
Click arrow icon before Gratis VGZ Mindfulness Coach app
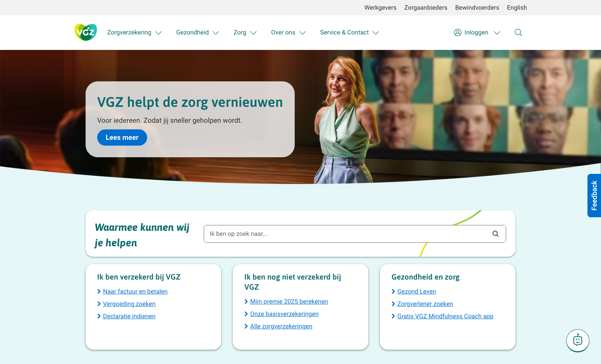click(x=393, y=316)
